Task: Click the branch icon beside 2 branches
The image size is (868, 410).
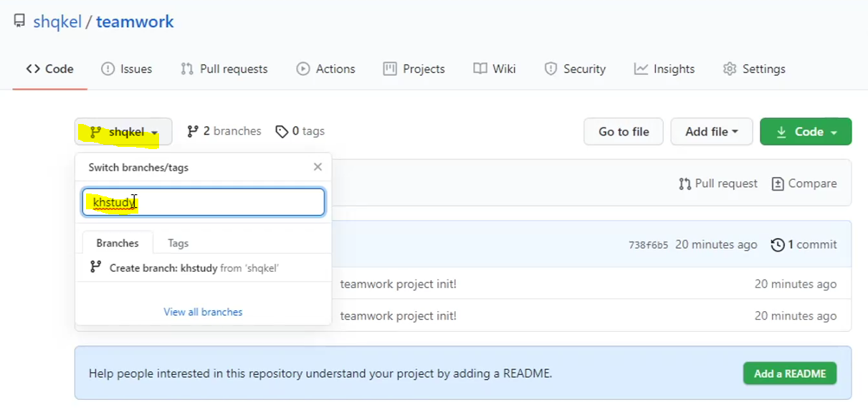Action: tap(193, 131)
